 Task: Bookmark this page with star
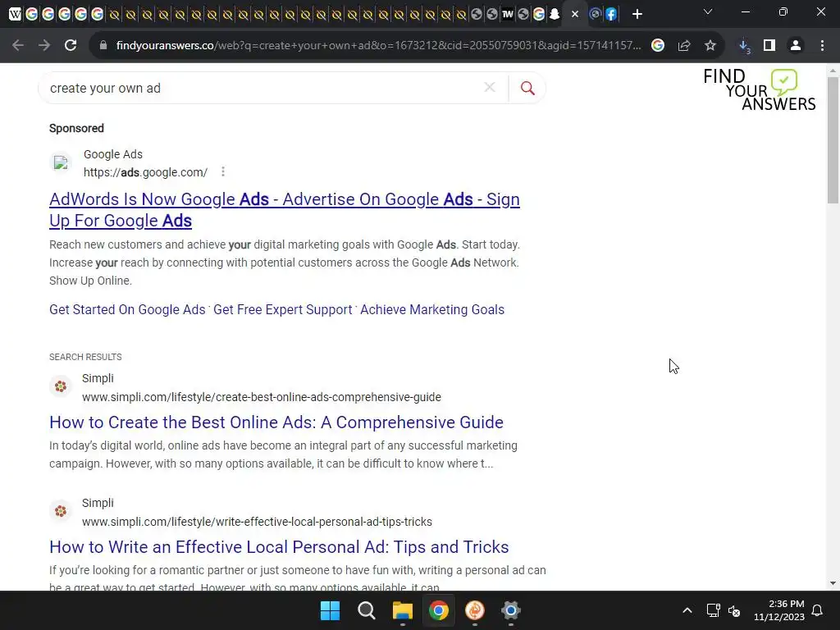coord(710,46)
